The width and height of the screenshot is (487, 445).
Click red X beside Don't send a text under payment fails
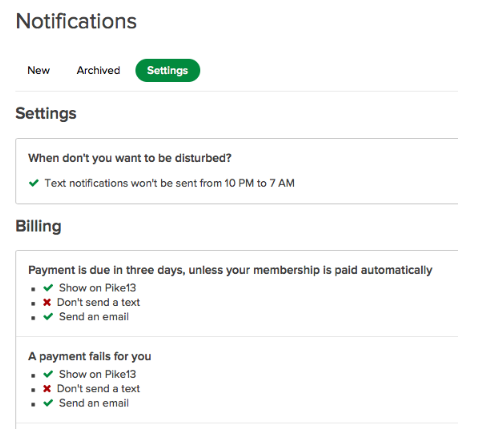tap(47, 388)
